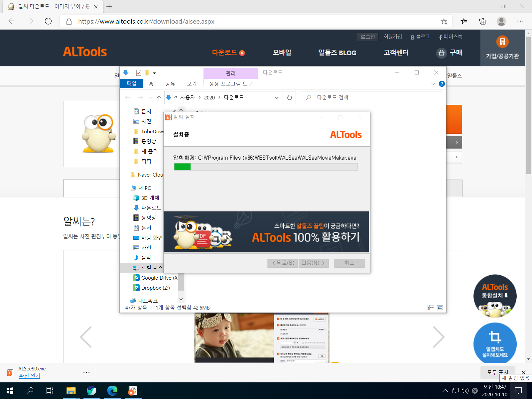Open 알툴즈 BLOG site menu
The width and height of the screenshot is (532, 399).
[x=337, y=53]
